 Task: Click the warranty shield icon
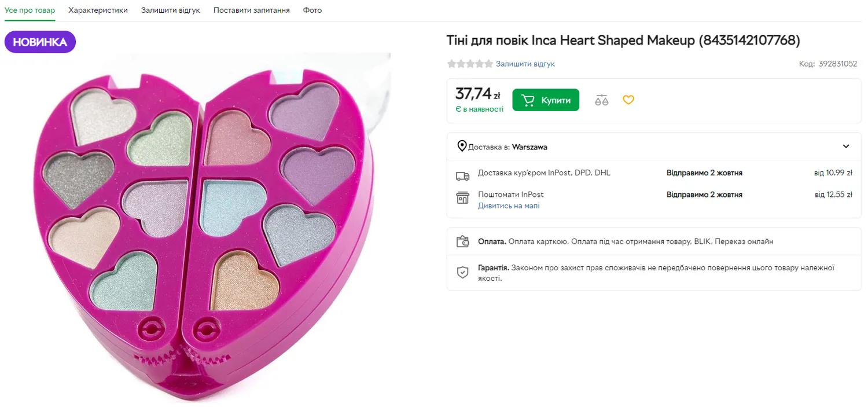point(462,273)
